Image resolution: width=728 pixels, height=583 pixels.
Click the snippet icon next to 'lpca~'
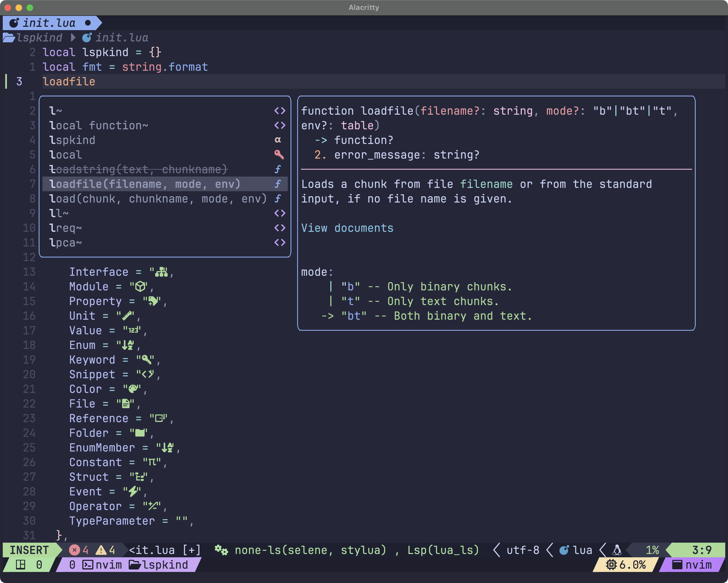[x=279, y=243]
